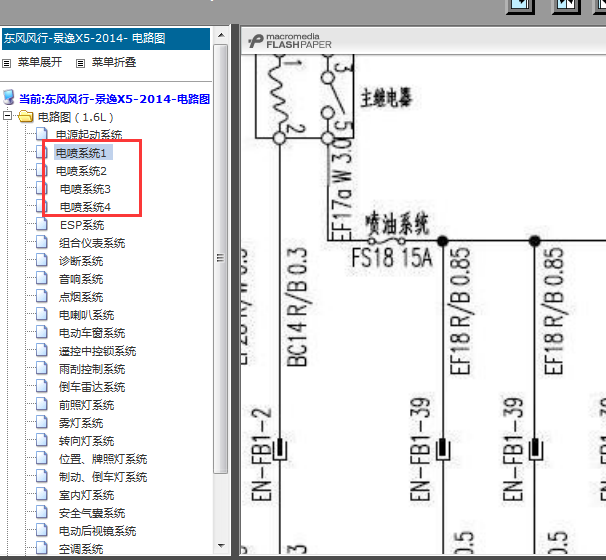Open 制动、倒车灯系统 diagram
Viewport: 606px width, 560px height.
click(103, 477)
